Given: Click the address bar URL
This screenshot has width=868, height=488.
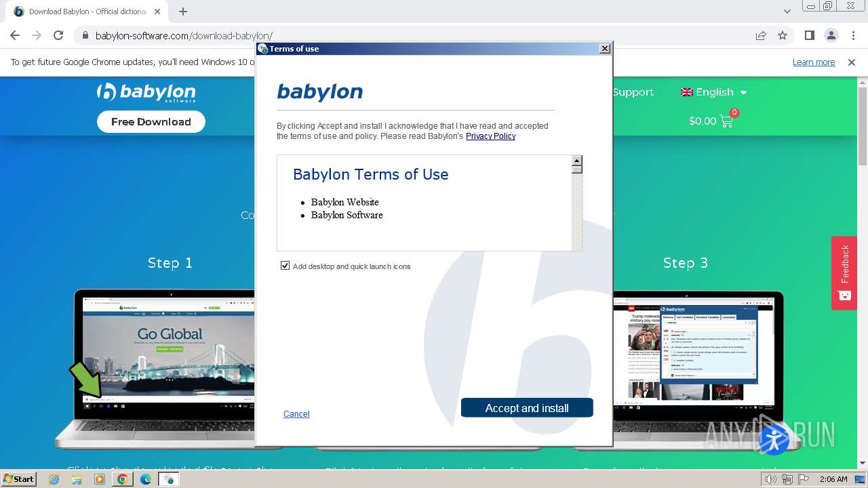Looking at the screenshot, I should click(184, 36).
